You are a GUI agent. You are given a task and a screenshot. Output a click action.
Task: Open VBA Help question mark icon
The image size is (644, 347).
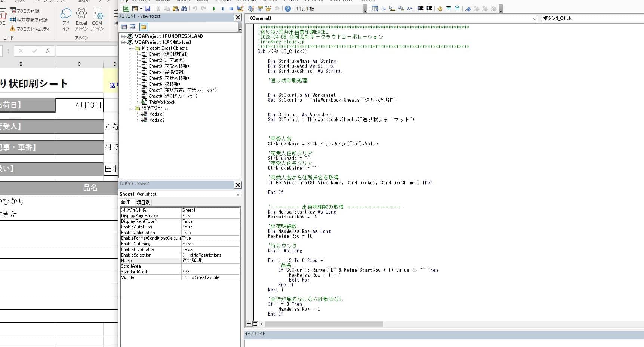[287, 9]
